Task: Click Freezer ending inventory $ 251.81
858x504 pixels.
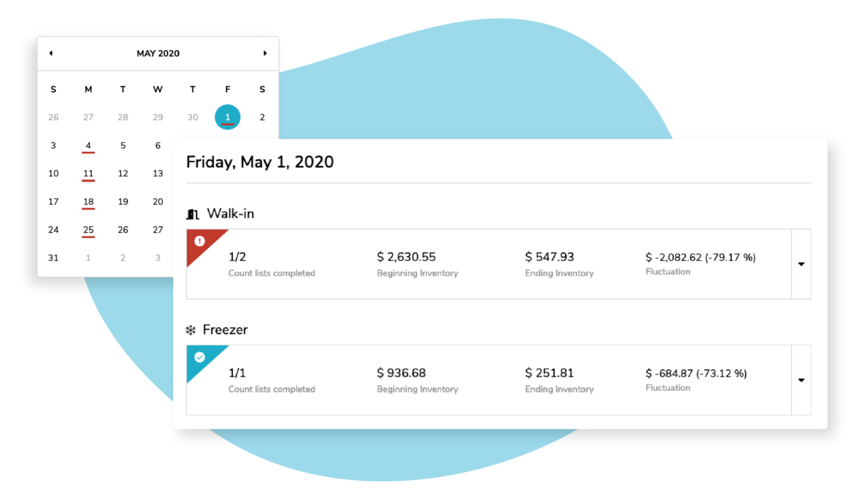Action: 549,373
